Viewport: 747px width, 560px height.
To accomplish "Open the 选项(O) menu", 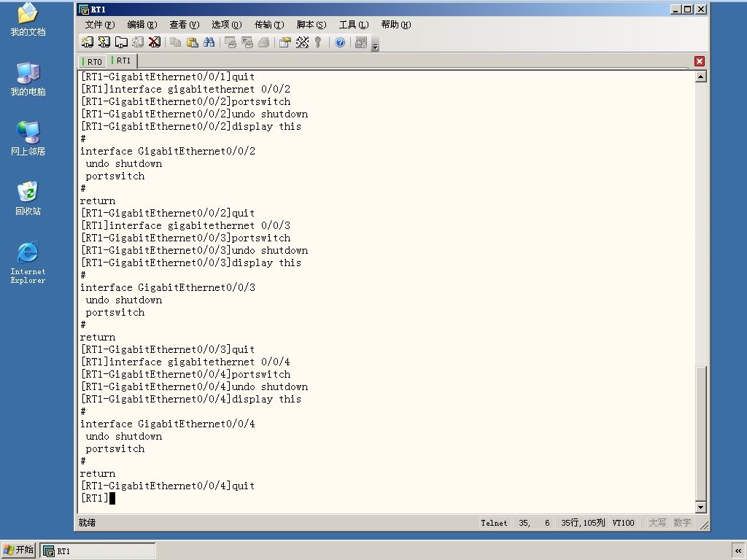I will (227, 25).
